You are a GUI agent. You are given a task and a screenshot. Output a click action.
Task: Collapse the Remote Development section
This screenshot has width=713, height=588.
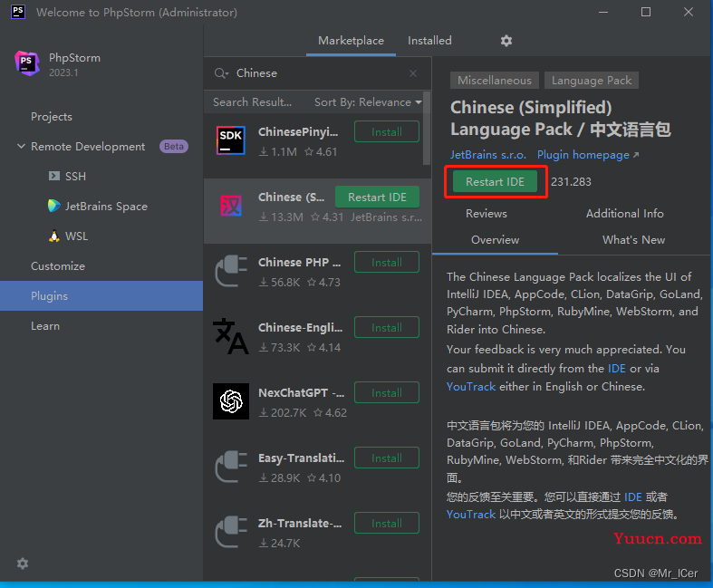(x=21, y=147)
